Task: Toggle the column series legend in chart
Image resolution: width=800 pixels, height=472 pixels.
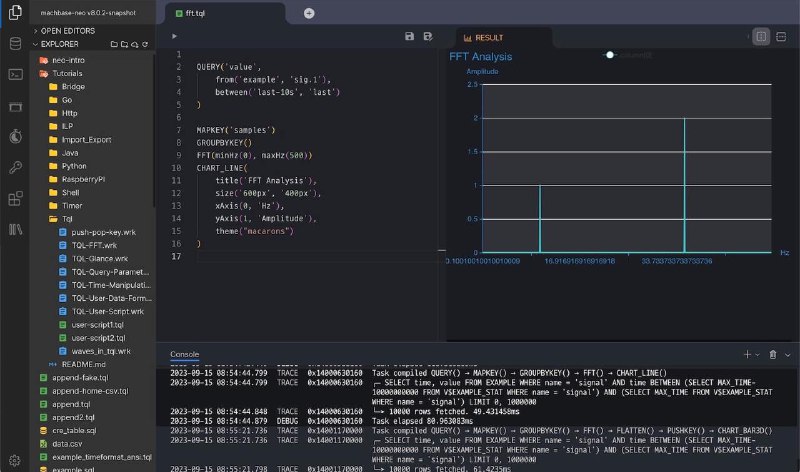Action: (627, 55)
